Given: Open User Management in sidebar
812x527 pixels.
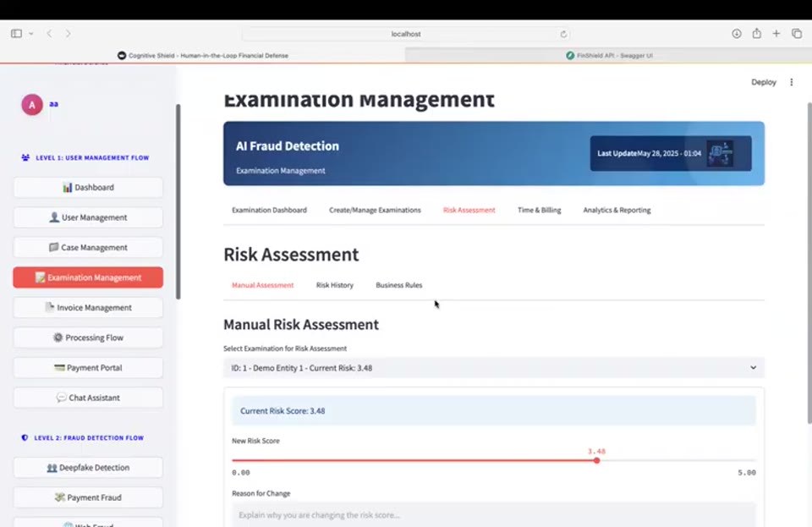Looking at the screenshot, I should click(x=88, y=217).
